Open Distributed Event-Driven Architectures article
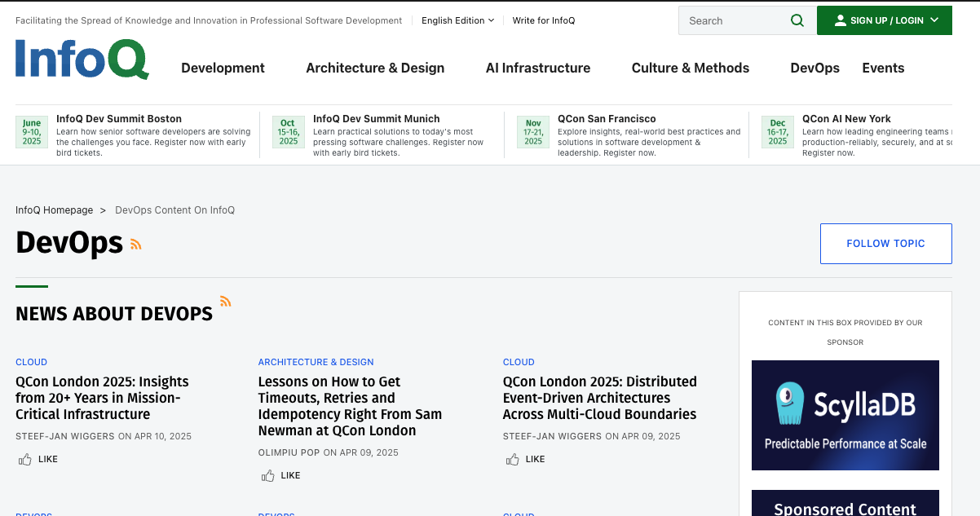The image size is (980, 516). (600, 398)
